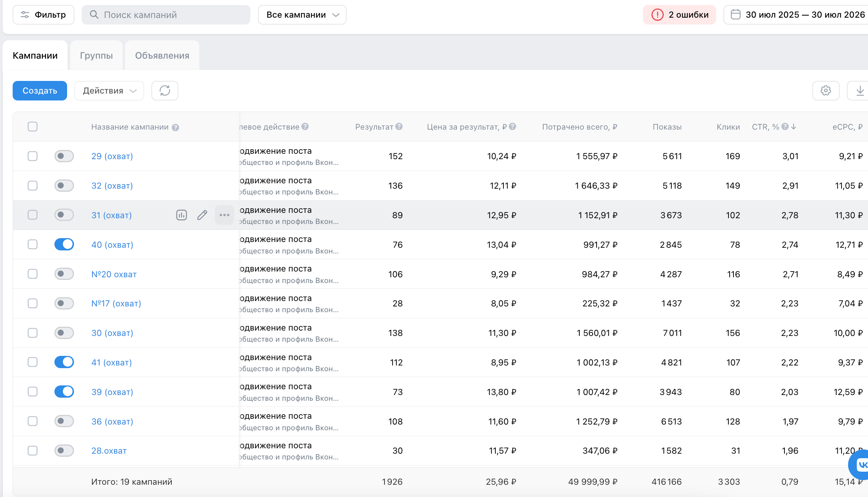This screenshot has width=868, height=497.
Task: Show help tooltip for Название кампании
Action: [175, 127]
